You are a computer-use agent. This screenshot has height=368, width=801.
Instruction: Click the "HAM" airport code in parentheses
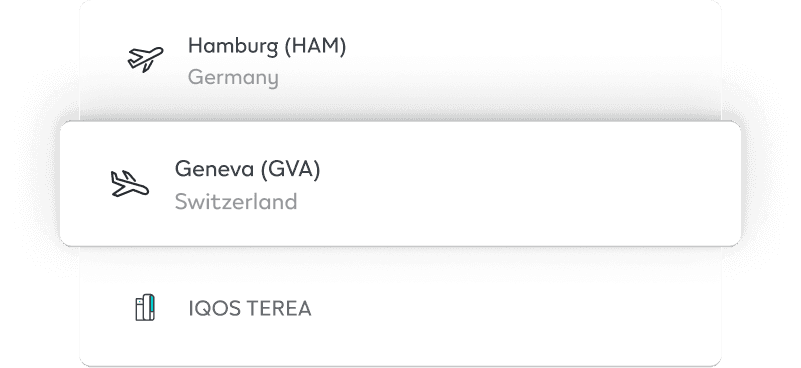pyautogui.click(x=316, y=46)
